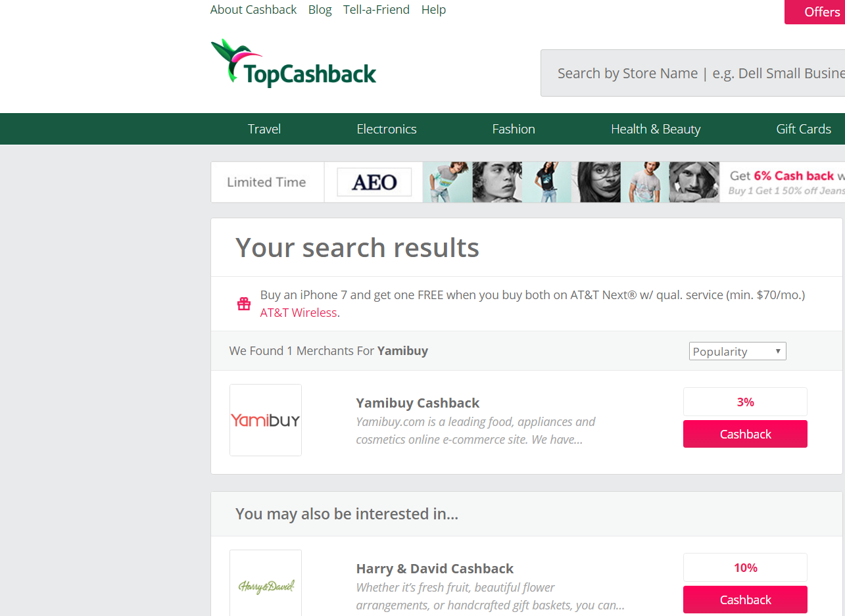Open the Yamibuy Cashback title link
This screenshot has height=616, width=845.
tap(418, 403)
